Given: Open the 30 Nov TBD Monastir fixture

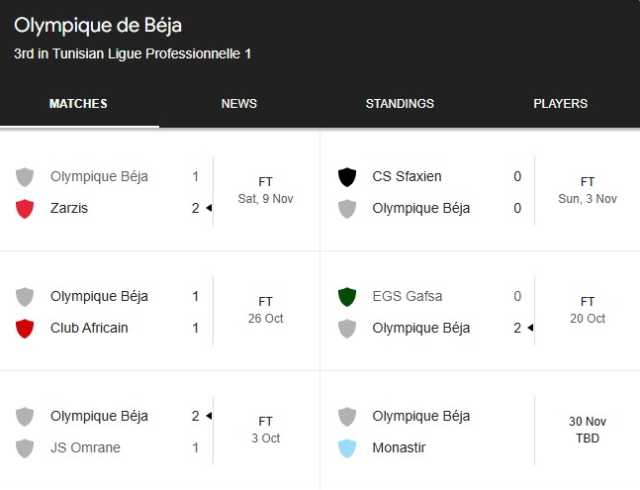Looking at the screenshot, I should click(480, 431).
